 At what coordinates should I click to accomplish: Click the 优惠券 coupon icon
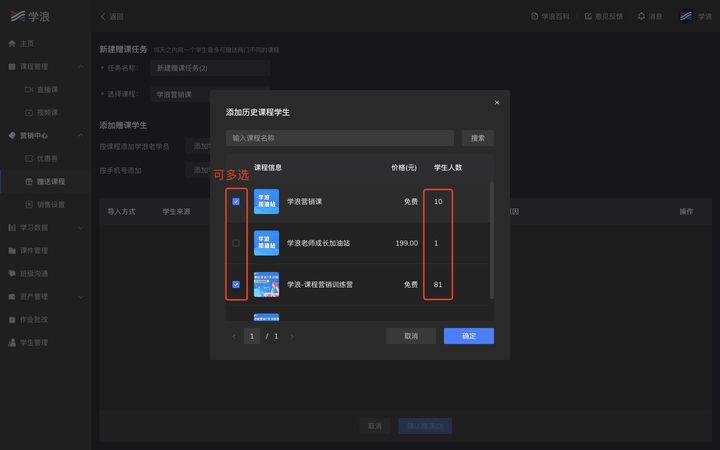click(29, 158)
